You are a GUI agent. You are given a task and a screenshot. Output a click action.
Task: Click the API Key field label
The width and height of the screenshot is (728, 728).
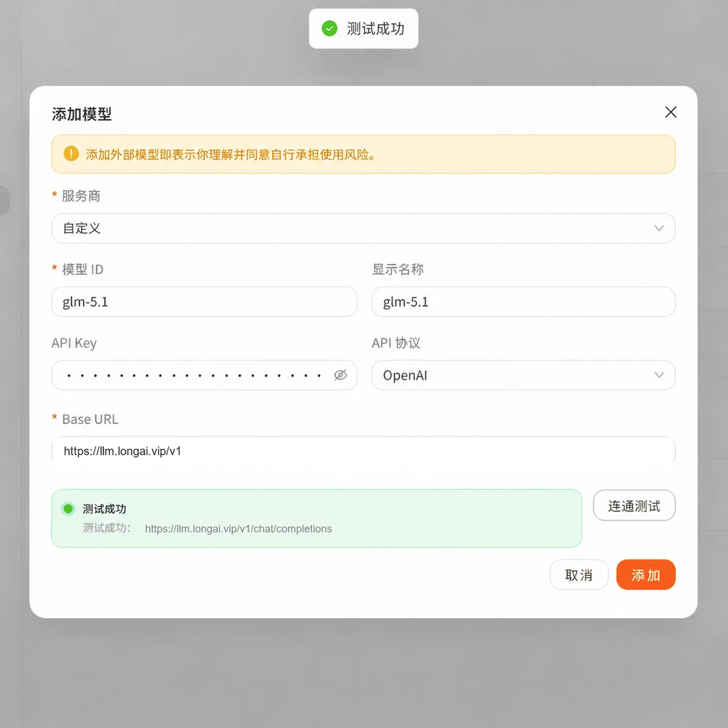[74, 343]
